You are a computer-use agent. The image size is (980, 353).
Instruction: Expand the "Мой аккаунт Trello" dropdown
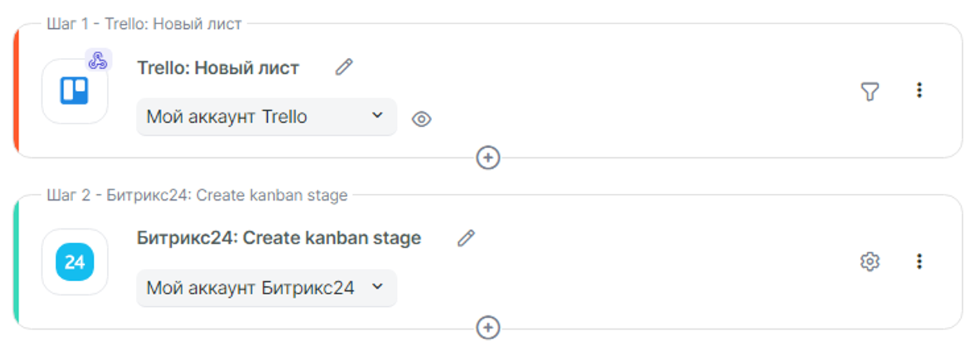tap(266, 117)
